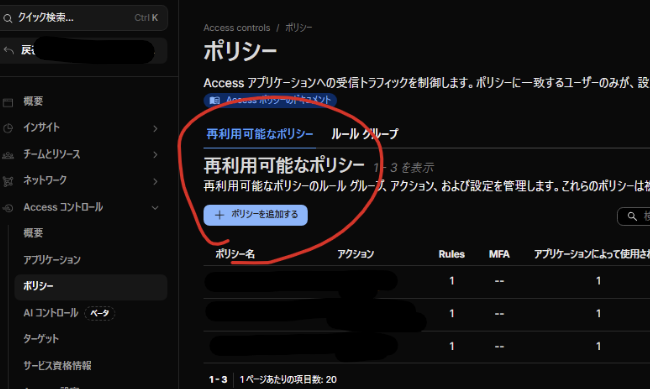Collapse the Access コントロール chevron
Screen dimensions: 650x389
155,207
